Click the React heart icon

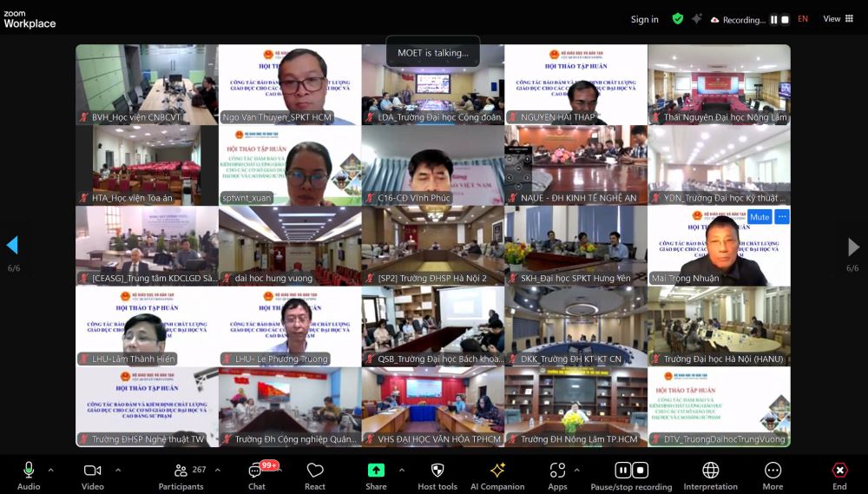pyautogui.click(x=315, y=473)
